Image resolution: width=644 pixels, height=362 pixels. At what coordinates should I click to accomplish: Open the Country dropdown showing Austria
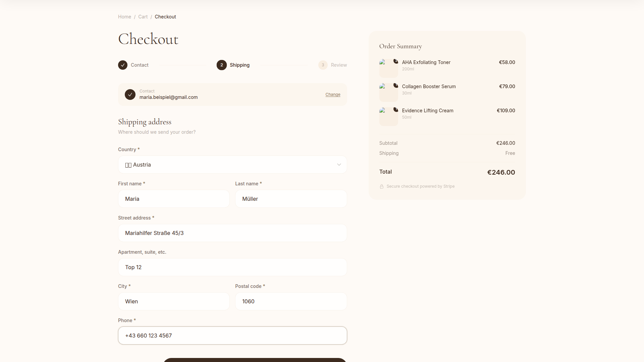tap(232, 165)
